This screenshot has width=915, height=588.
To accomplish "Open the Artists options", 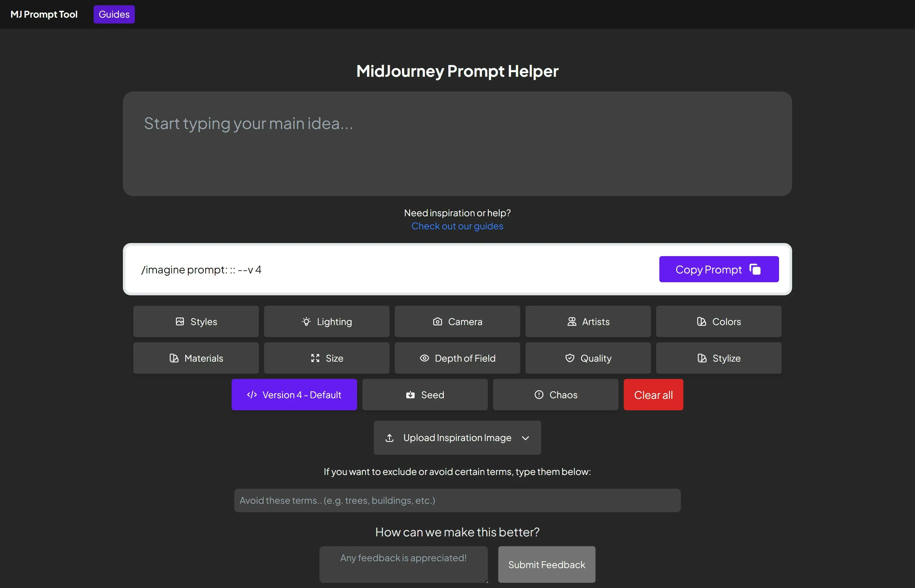I will (x=588, y=321).
